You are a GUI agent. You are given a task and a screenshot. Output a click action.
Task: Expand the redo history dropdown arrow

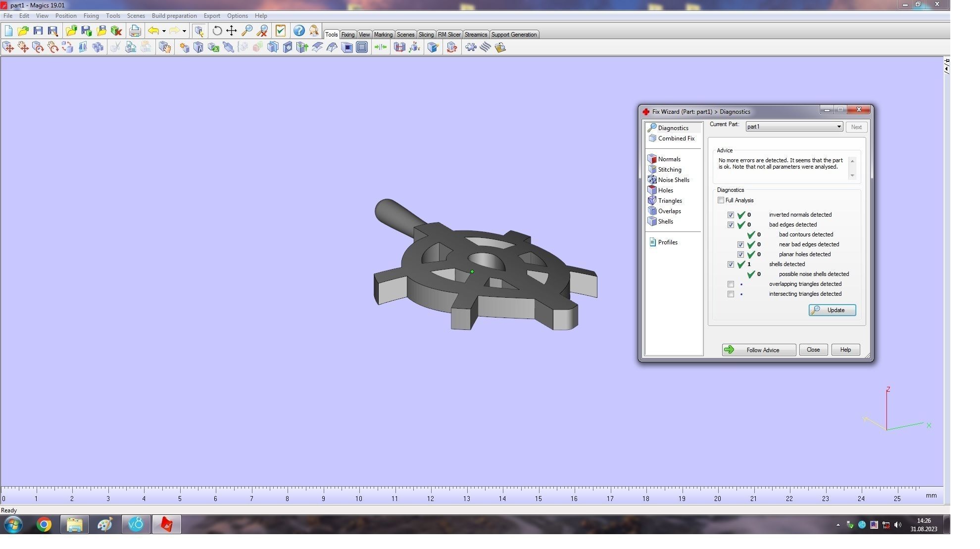[x=184, y=31]
